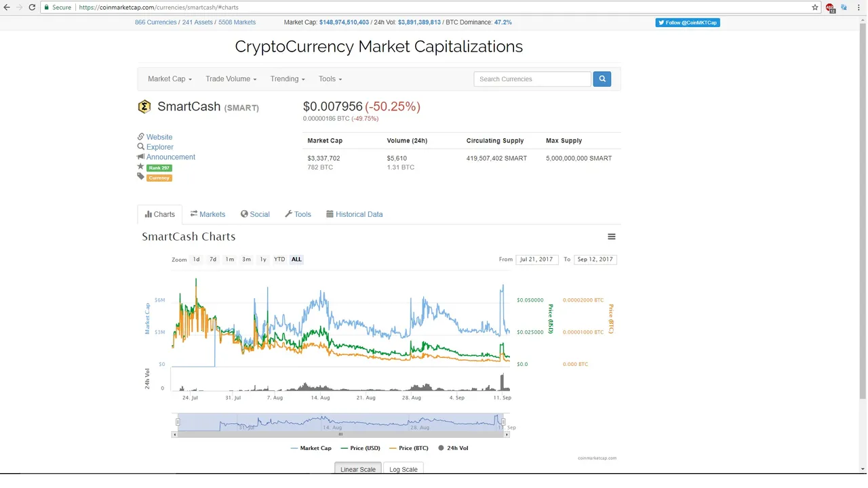The width and height of the screenshot is (868, 488).
Task: Click the Follow @CoinMKTCap Twitter button
Action: click(x=688, y=22)
